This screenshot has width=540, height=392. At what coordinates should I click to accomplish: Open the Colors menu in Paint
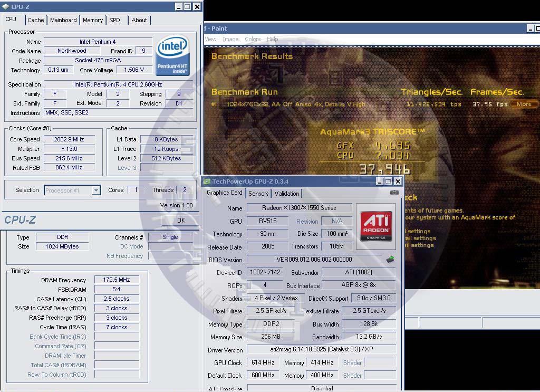[253, 39]
